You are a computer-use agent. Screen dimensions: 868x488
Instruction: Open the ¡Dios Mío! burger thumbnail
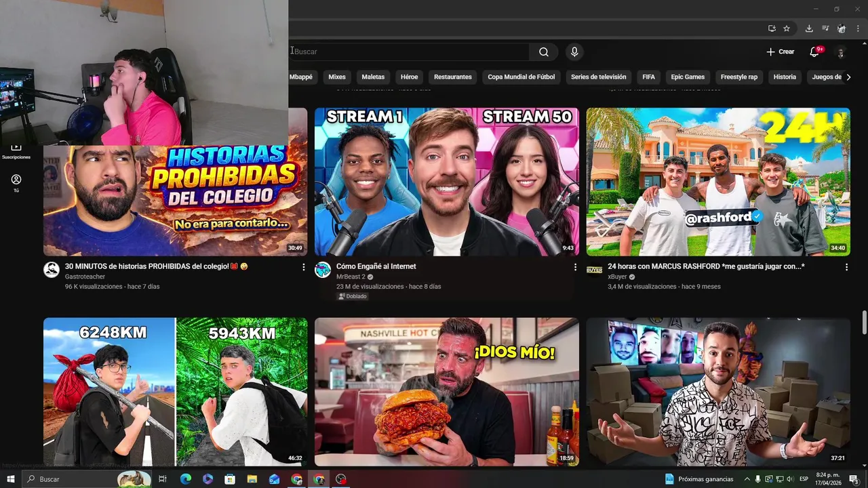click(447, 392)
